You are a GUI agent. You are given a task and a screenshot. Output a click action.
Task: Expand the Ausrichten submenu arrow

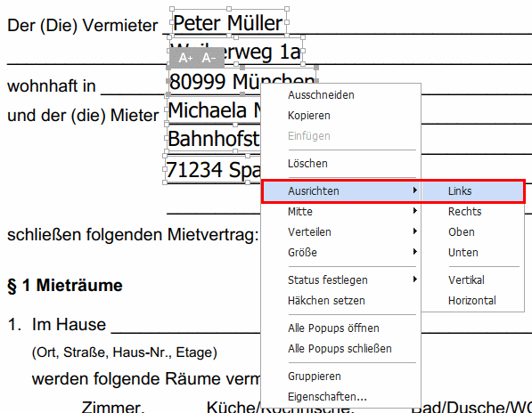pos(415,190)
